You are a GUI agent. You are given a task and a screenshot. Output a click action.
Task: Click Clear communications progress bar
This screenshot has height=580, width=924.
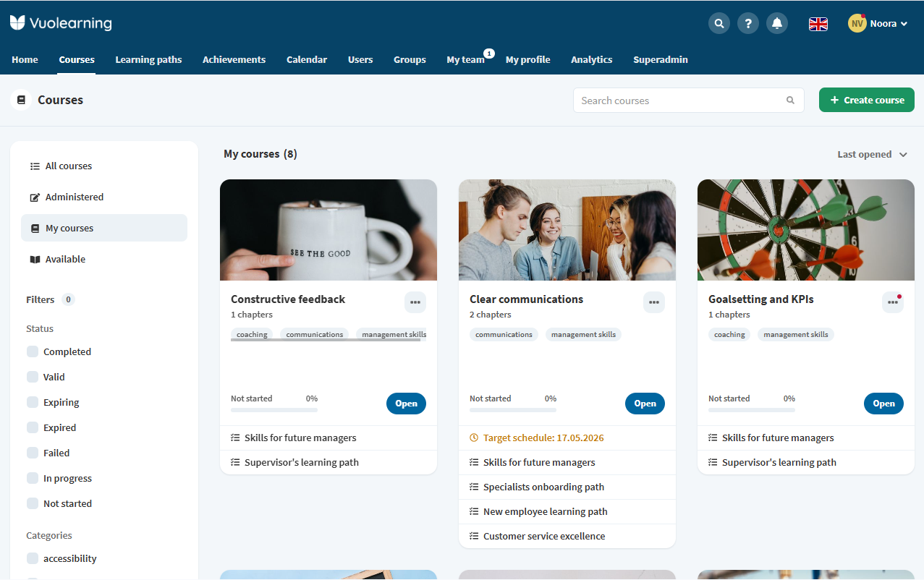pyautogui.click(x=513, y=410)
